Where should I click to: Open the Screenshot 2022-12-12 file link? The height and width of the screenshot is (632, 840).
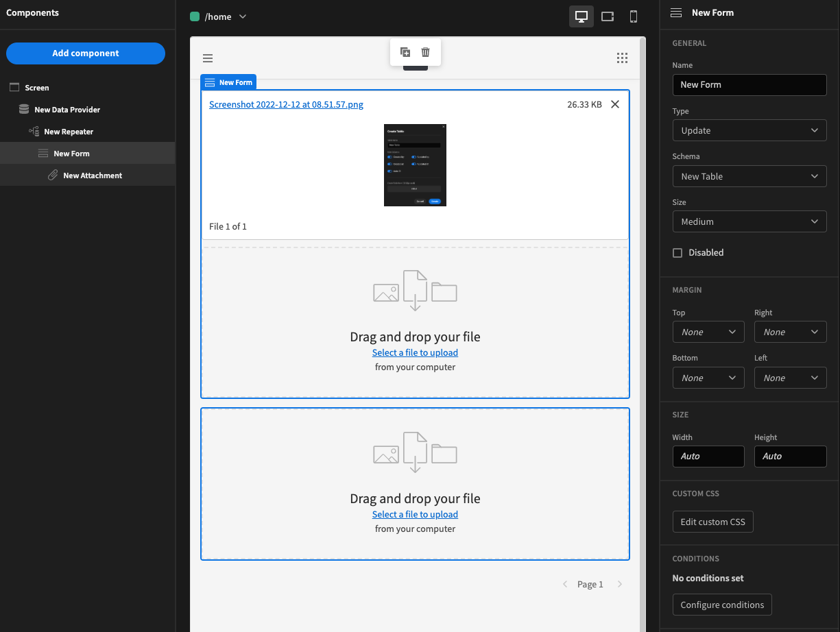286,104
